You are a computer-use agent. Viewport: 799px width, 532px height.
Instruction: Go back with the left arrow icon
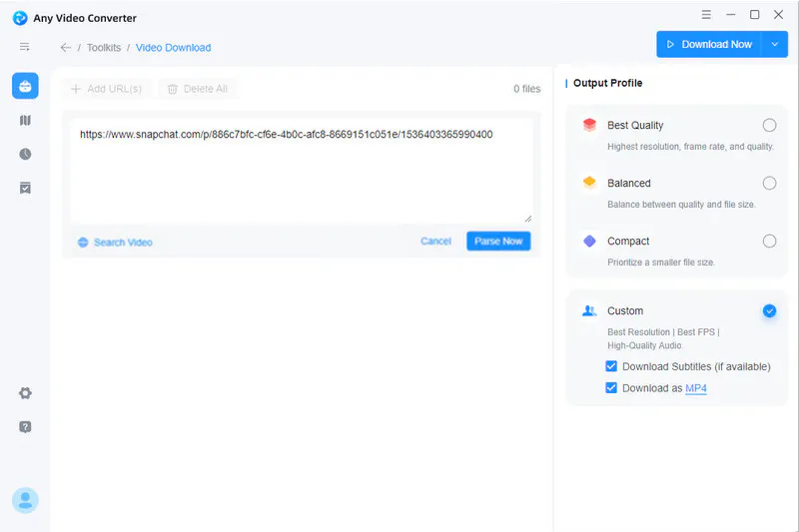click(65, 47)
